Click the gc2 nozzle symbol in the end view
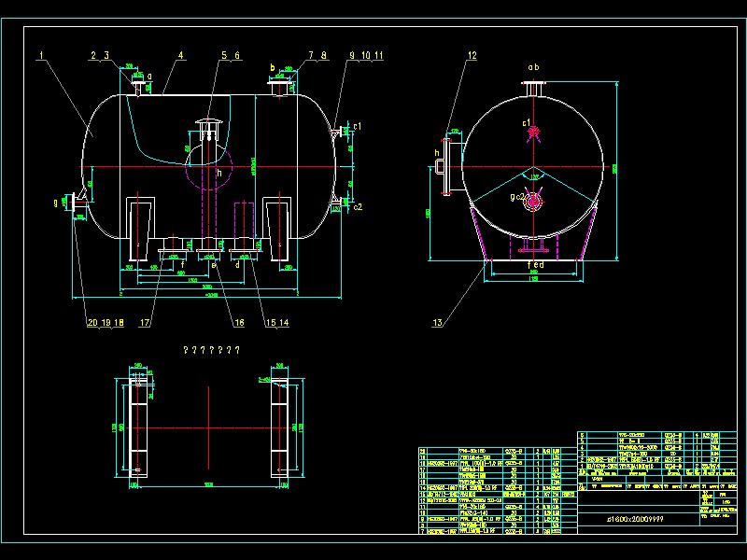The height and width of the screenshot is (560, 747). pyautogui.click(x=533, y=201)
